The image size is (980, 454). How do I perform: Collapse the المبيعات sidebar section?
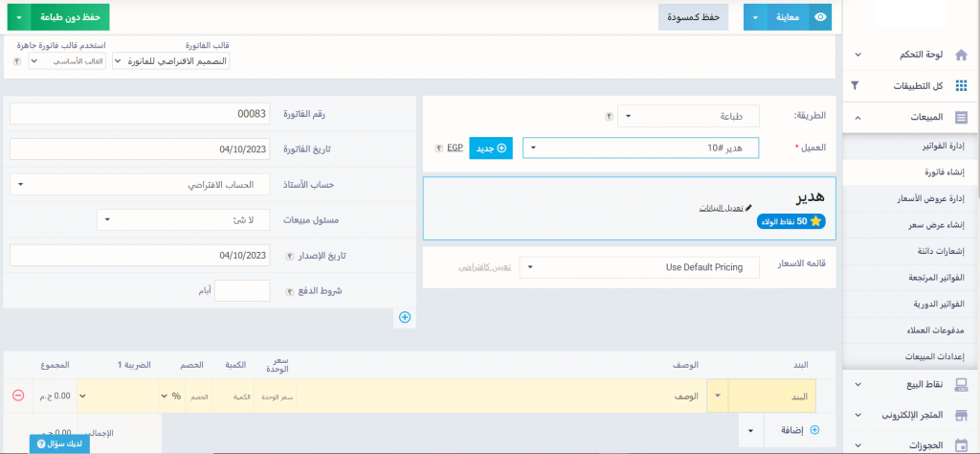857,117
